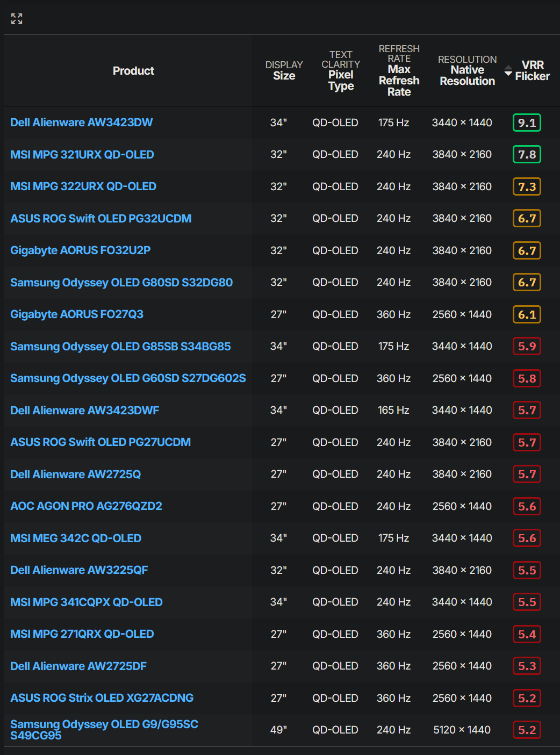Click the 9.1 VRR Flicker score badge
This screenshot has width=560, height=755.
(x=527, y=123)
